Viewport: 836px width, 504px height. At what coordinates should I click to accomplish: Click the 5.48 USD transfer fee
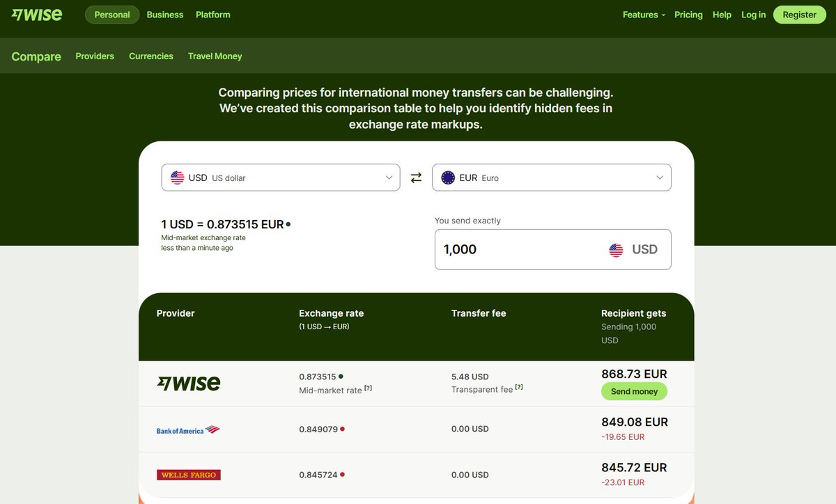[470, 377]
